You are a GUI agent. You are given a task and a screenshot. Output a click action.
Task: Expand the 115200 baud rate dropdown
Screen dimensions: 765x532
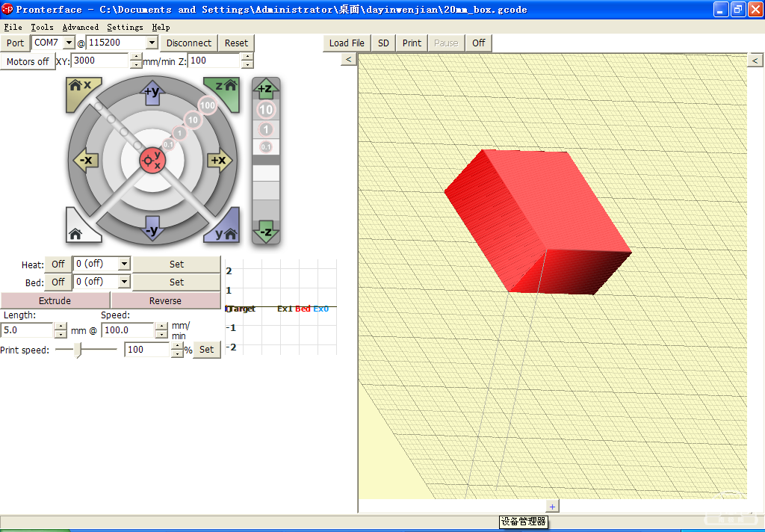(152, 43)
